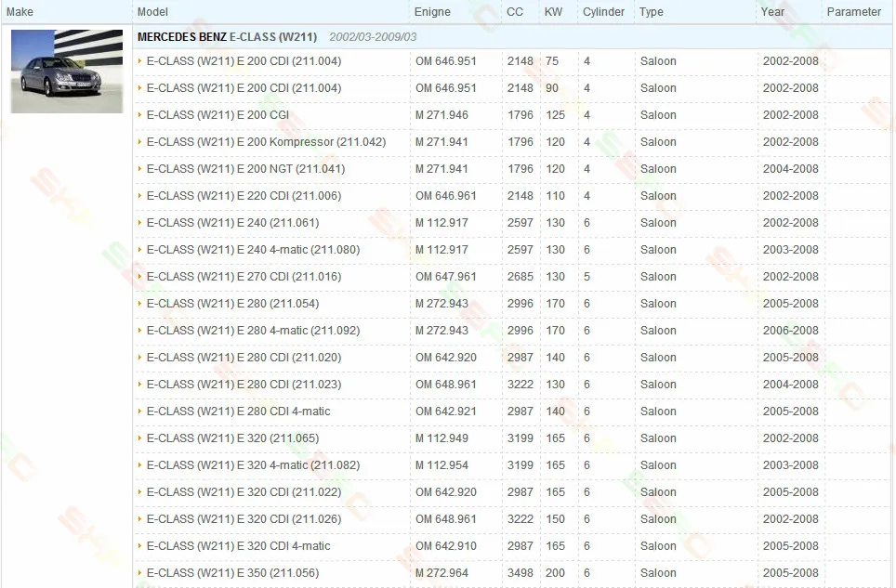Image resolution: width=896 pixels, height=588 pixels.
Task: Open E 320 4-matic (211.082) model link
Action: [253, 465]
